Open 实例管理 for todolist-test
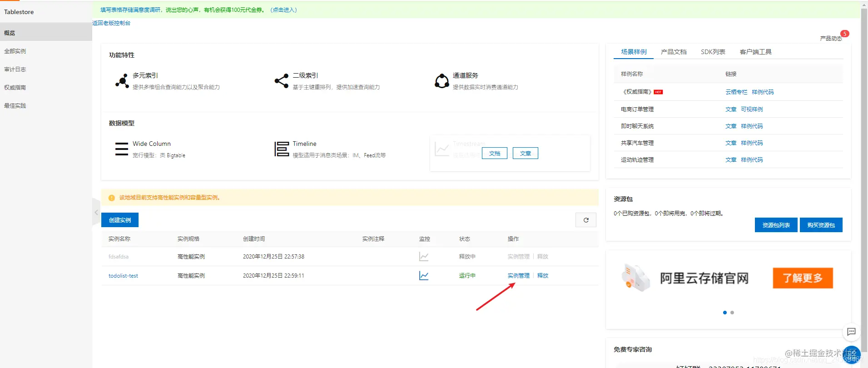Image resolution: width=868 pixels, height=368 pixels. click(519, 276)
